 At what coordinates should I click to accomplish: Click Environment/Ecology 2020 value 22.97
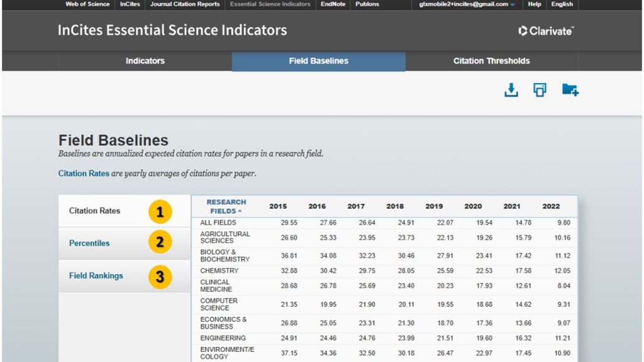tap(484, 353)
